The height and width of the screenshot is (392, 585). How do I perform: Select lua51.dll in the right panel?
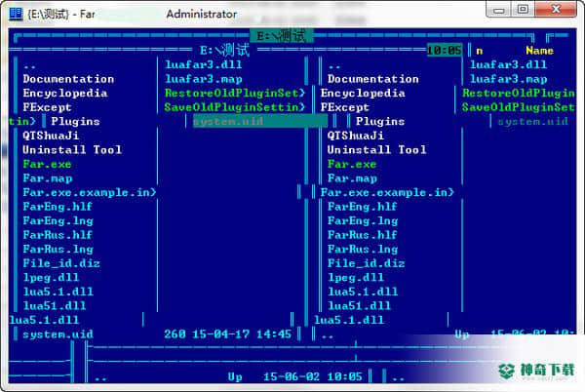359,306
